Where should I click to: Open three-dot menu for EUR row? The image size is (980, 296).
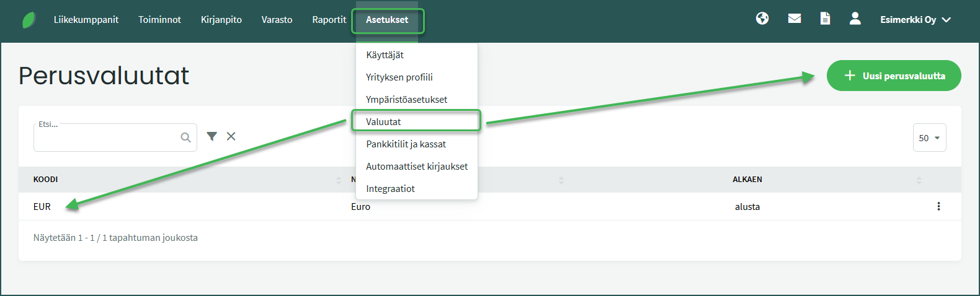pos(938,206)
